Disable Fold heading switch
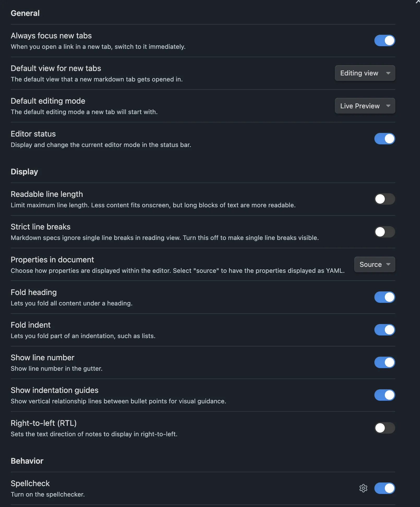 385,297
